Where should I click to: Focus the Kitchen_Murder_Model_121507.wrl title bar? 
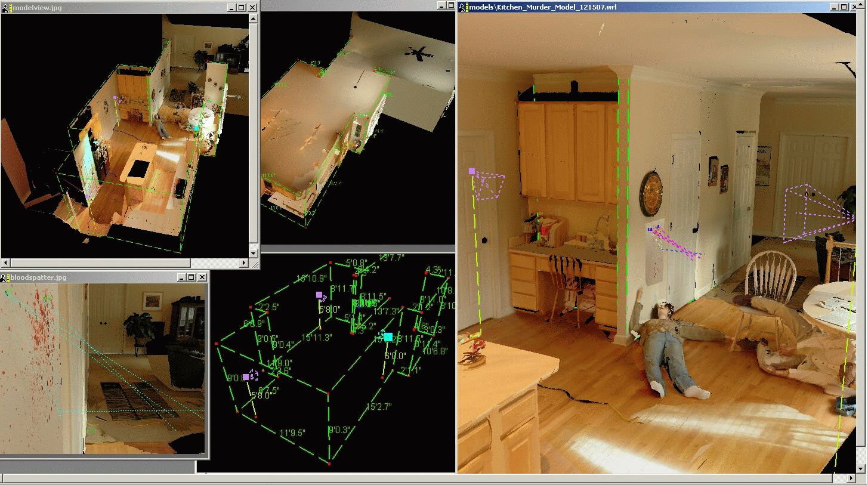coord(626,7)
